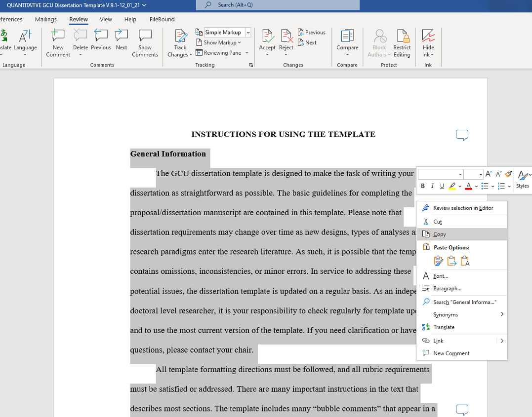The height and width of the screenshot is (417, 532).
Task: Open the font size dropdown in mini toolbar
Action: coord(480,174)
